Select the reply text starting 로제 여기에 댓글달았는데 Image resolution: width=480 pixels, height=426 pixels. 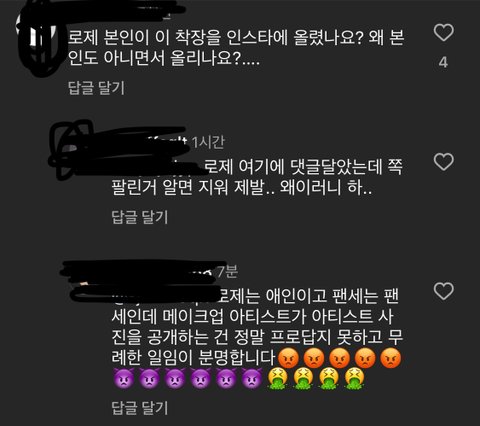pyautogui.click(x=257, y=177)
